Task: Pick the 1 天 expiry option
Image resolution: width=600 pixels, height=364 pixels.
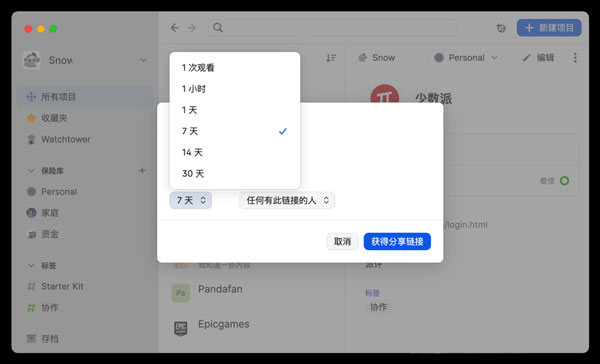Action: coord(235,110)
